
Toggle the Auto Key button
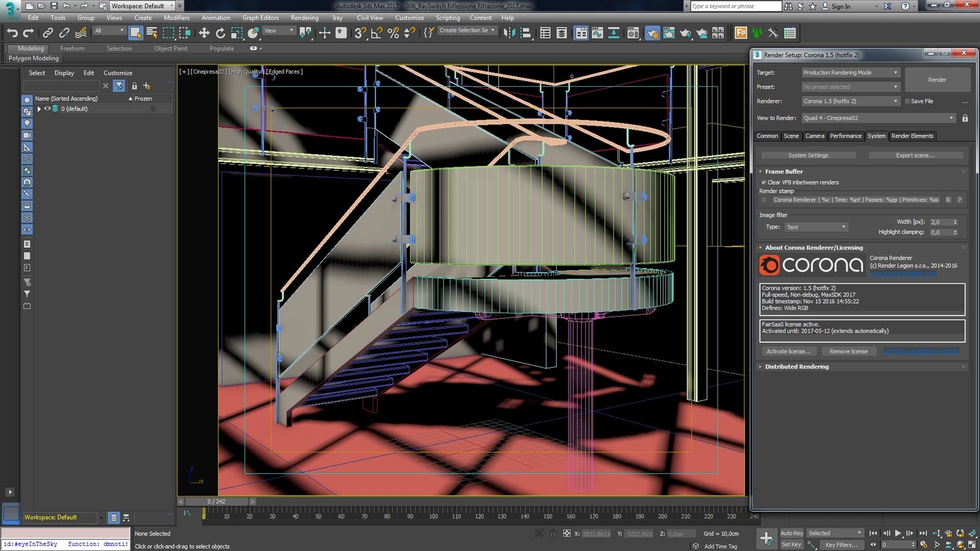point(791,533)
